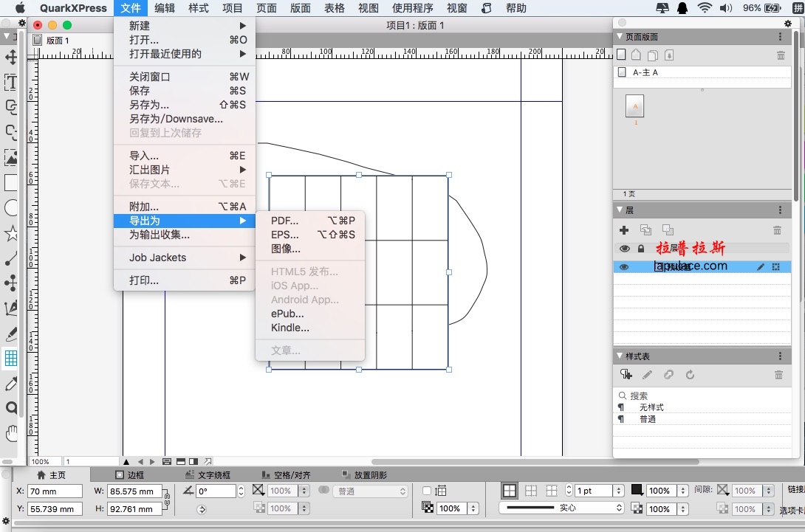
Task: Select the Pan hand tool
Action: pos(11,434)
